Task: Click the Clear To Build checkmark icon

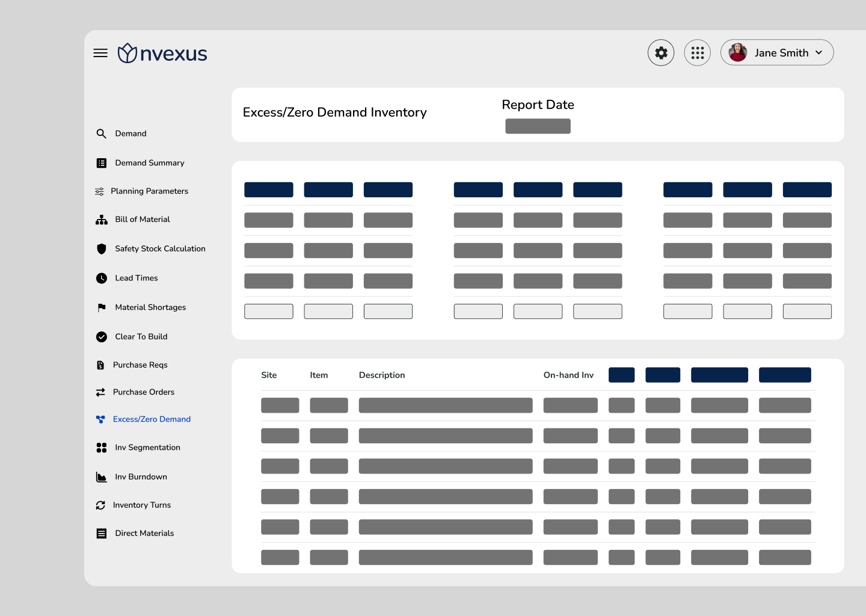Action: point(102,337)
